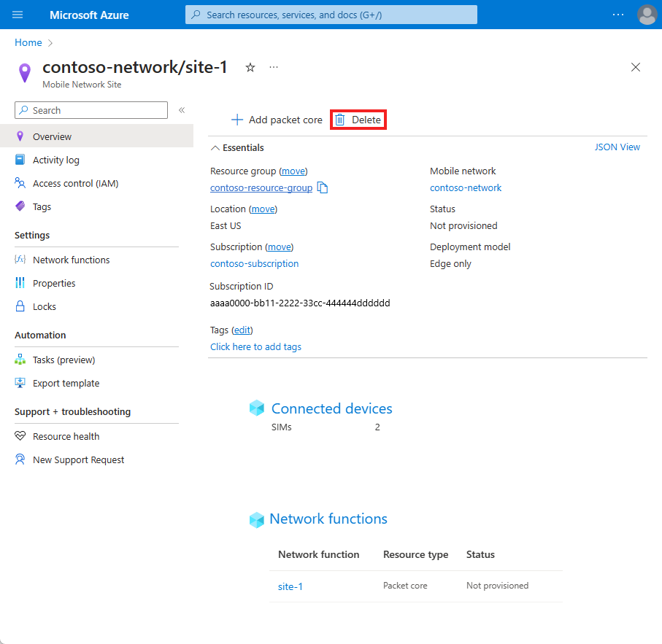Open the hamburger portal menu
Viewport: 662px width, 644px height.
pyautogui.click(x=18, y=15)
